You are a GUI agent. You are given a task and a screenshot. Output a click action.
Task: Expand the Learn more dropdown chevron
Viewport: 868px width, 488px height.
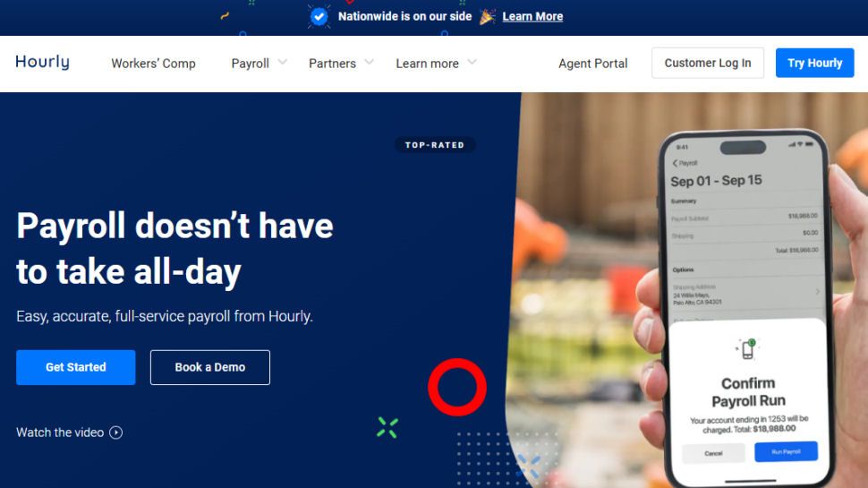472,62
